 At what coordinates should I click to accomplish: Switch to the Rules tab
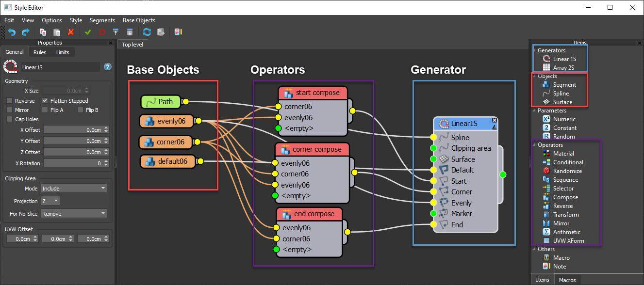[x=40, y=52]
